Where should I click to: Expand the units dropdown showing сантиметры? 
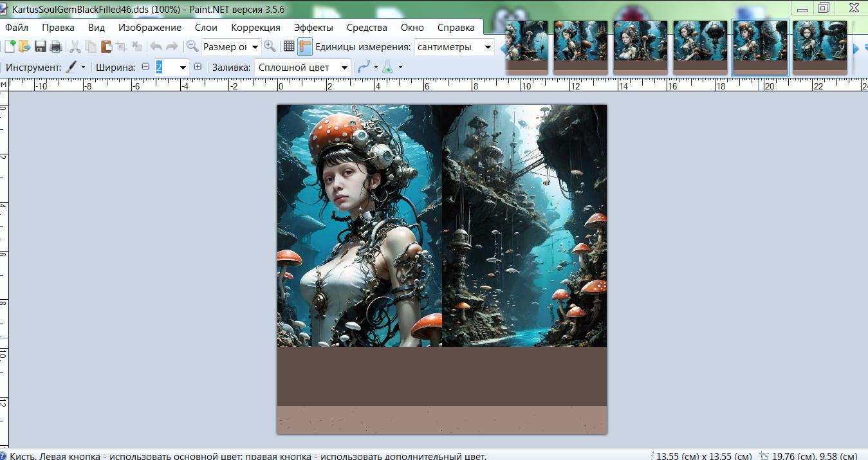click(x=488, y=47)
